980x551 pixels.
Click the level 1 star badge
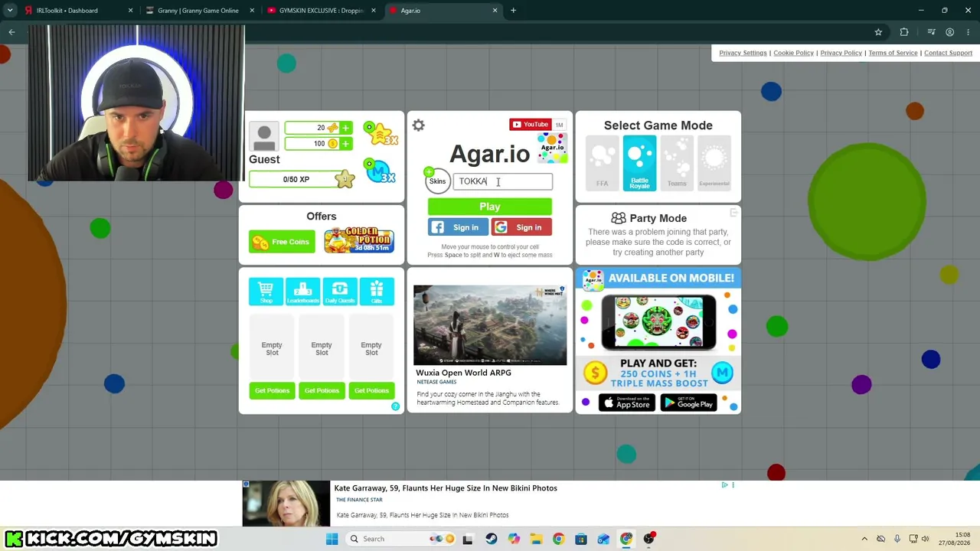point(345,179)
